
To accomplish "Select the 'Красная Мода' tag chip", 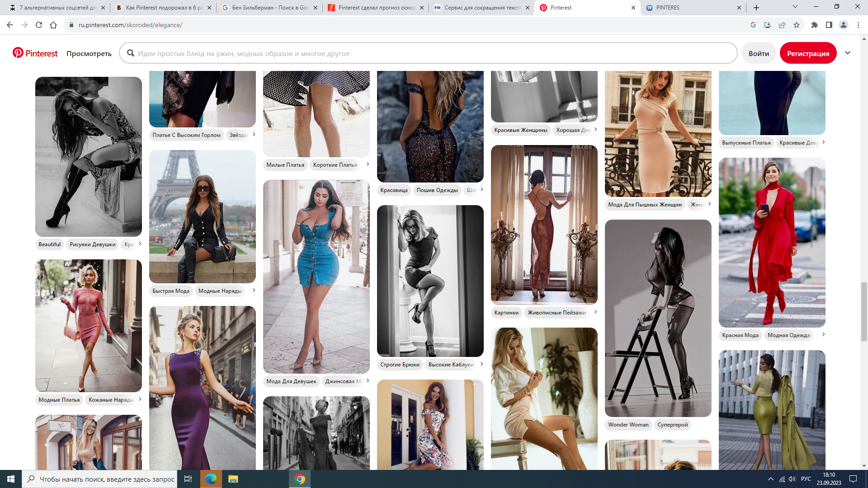I will (740, 335).
